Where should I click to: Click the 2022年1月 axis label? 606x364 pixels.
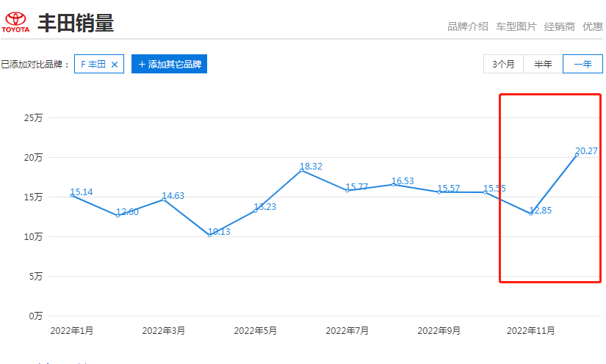point(72,331)
